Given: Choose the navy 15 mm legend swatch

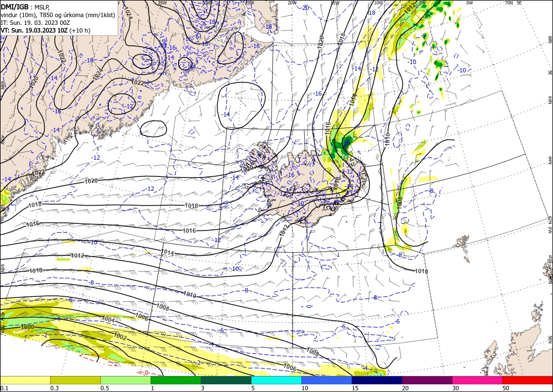Looking at the screenshot, I should pos(377,380).
